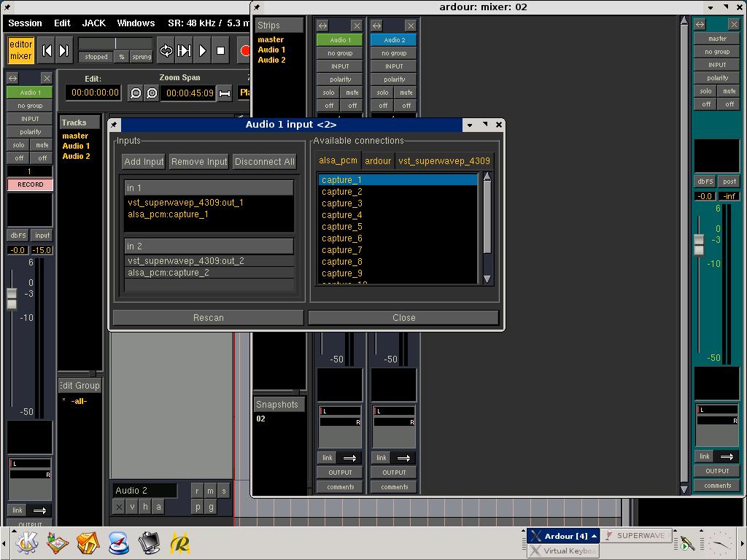
Task: Hide editor mixer strip with X icon
Action: pos(46,78)
